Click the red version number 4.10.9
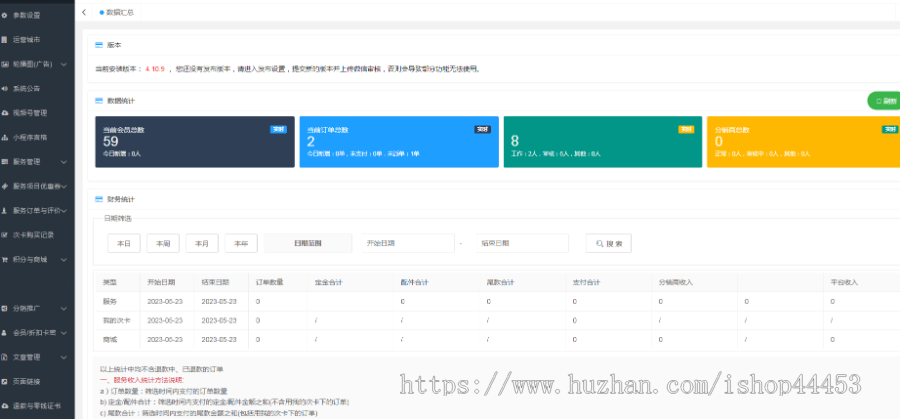 pos(155,69)
